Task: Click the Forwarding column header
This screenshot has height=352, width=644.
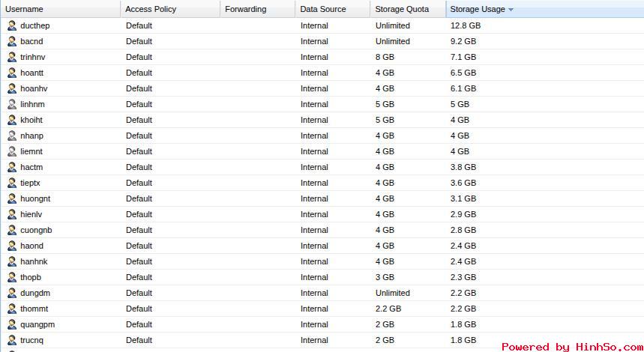Action: pyautogui.click(x=245, y=9)
